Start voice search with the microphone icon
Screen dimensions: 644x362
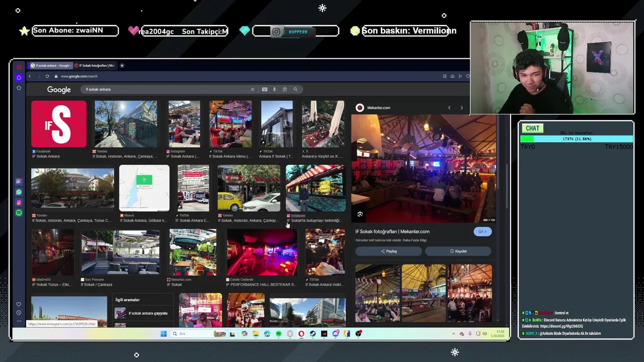tap(274, 89)
